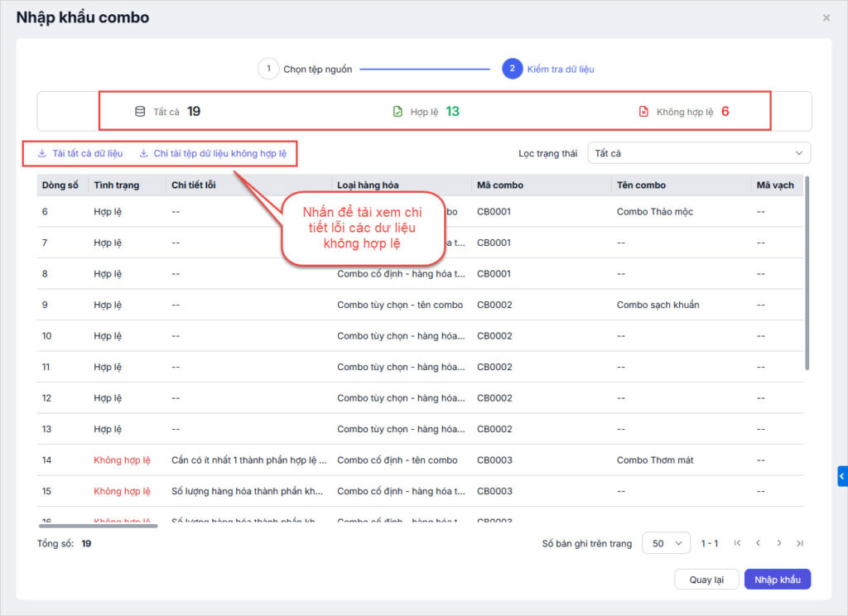Viewport: 848px width, 616px height.
Task: Select step 2 Kiểm tra dữ liệu
Action: click(x=512, y=69)
